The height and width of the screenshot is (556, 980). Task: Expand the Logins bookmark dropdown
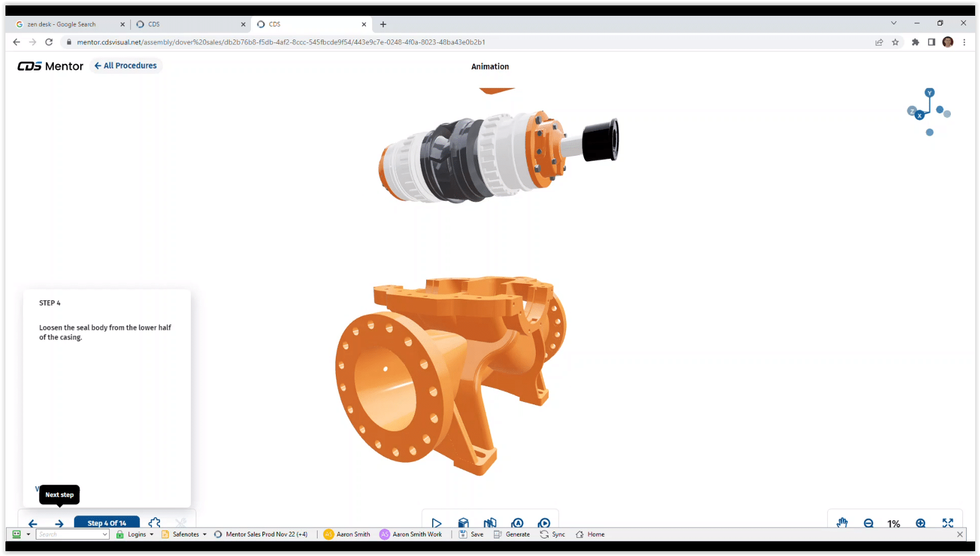[152, 534]
